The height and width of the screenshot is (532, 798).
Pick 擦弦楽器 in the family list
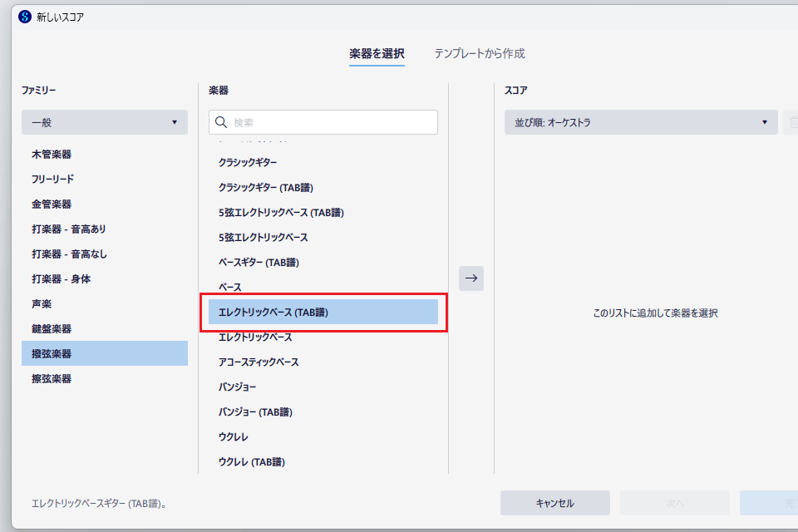pyautogui.click(x=52, y=379)
